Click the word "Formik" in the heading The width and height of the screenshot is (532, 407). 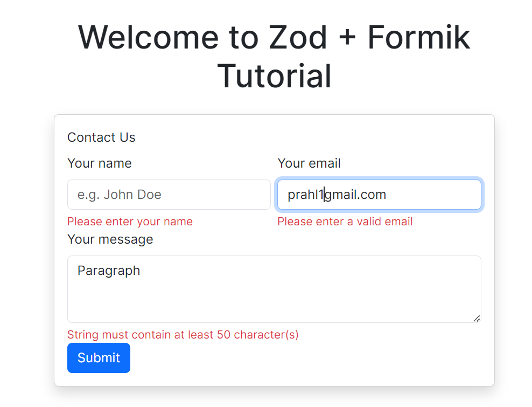pyautogui.click(x=418, y=37)
